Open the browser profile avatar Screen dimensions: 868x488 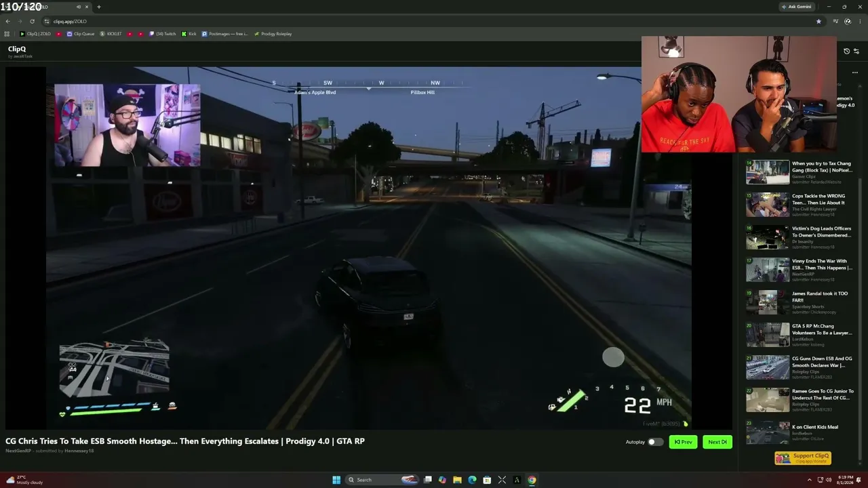848,21
